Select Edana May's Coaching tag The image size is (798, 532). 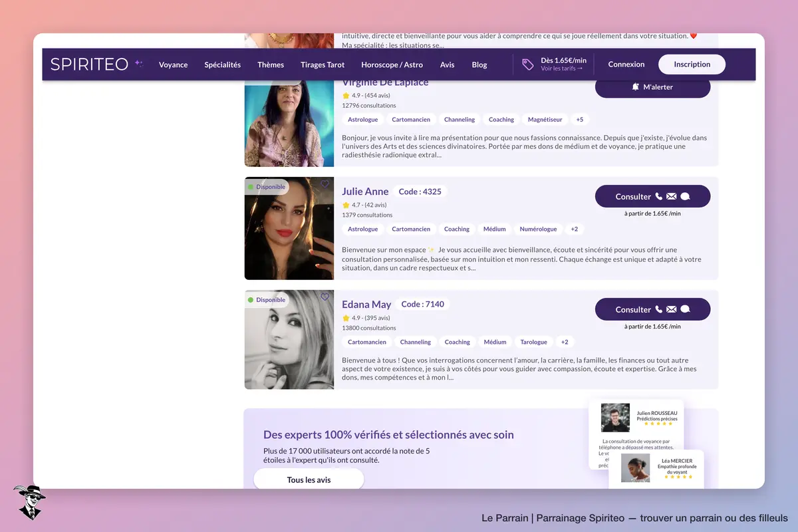[458, 342]
